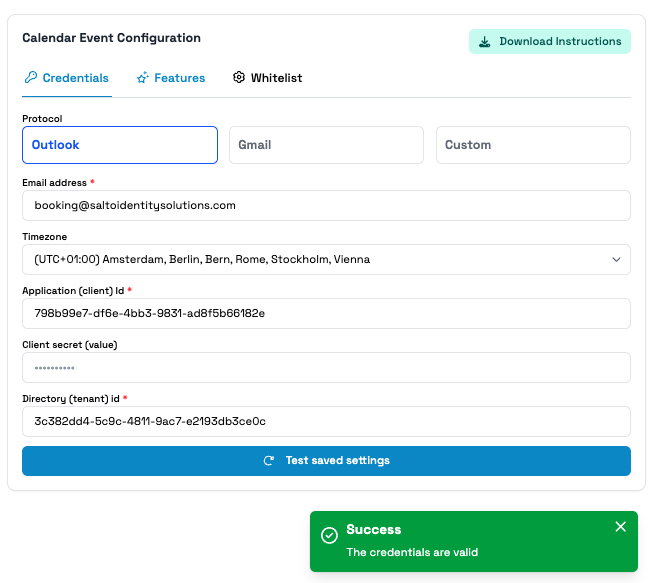Click the Directory (tenant) id field
This screenshot has width=650, height=583.
tap(326, 421)
